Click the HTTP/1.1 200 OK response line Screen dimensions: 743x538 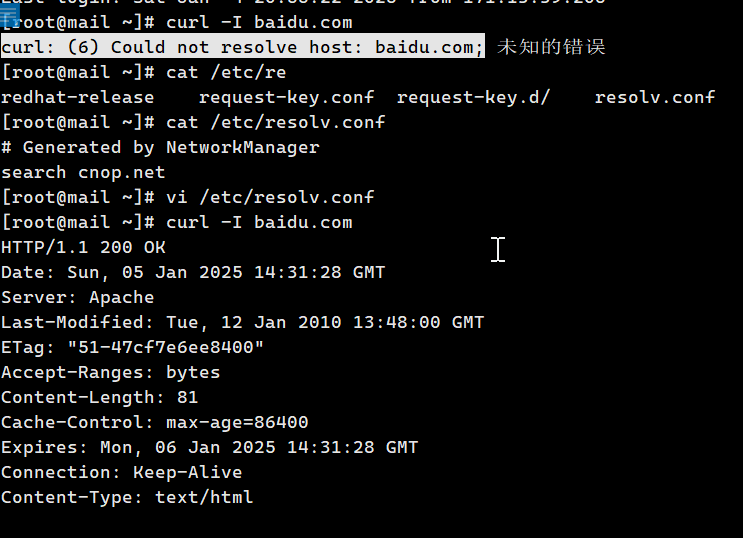click(83, 247)
